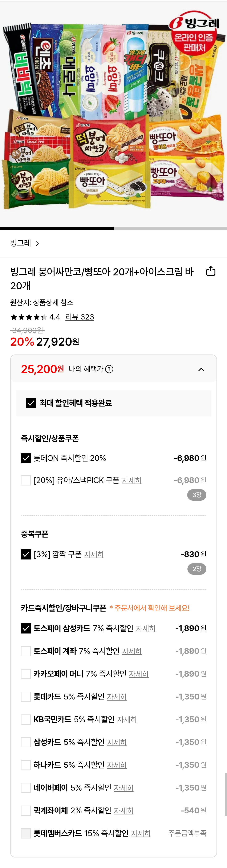Toggle 롯데ON 즉시할인 20% checkbox
This screenshot has height=868, width=227.
pos(26,458)
